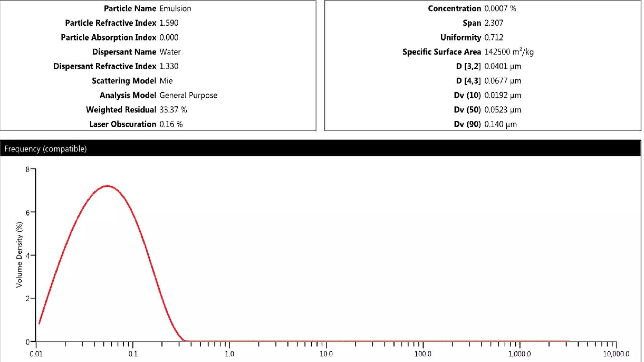Click the Uniformity value 0.712
This screenshot has height=362, width=644.
click(494, 37)
